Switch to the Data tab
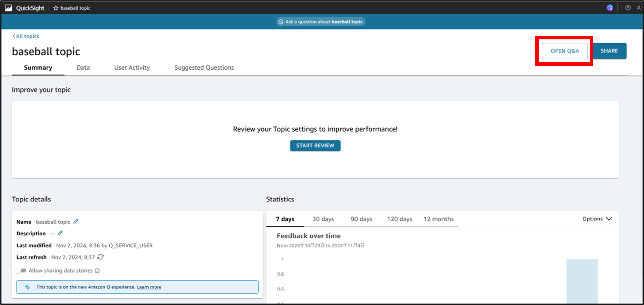 tap(83, 68)
